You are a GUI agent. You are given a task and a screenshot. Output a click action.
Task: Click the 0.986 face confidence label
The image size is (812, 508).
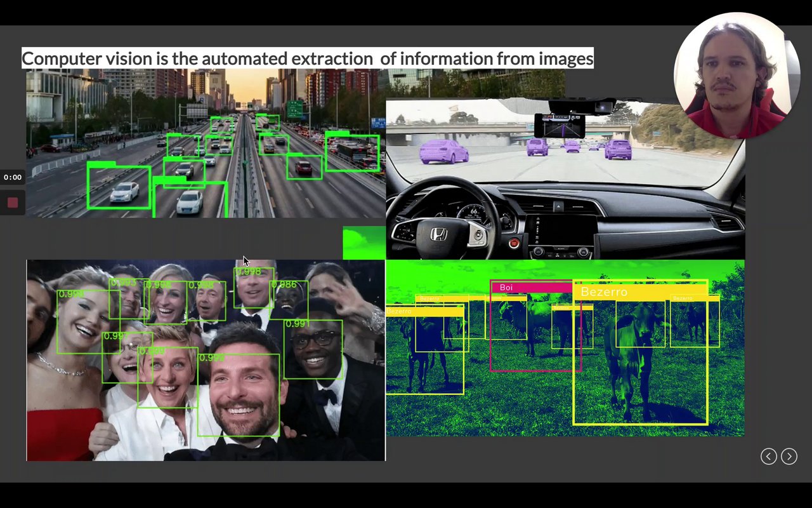[284, 284]
